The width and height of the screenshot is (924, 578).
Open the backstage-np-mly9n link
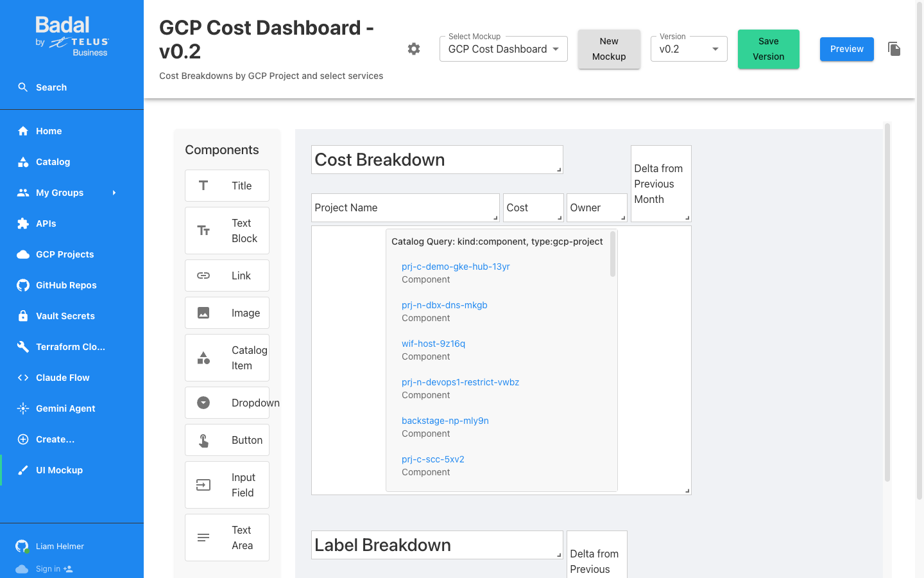pyautogui.click(x=445, y=421)
